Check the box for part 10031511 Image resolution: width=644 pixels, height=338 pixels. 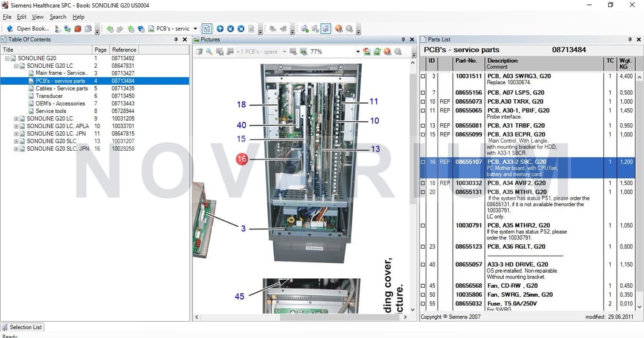[423, 76]
